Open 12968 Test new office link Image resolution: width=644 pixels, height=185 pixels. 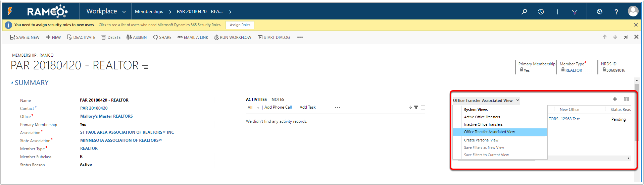(570, 119)
